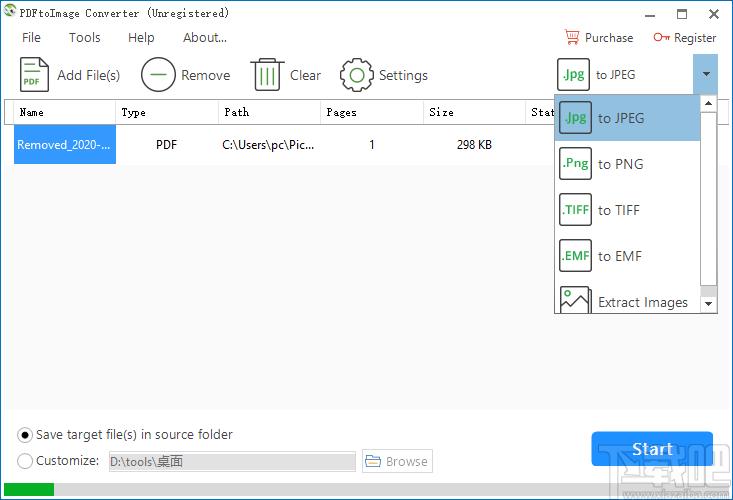Viewport: 733px width, 500px height.
Task: Open Settings via the gear icon
Action: click(357, 75)
